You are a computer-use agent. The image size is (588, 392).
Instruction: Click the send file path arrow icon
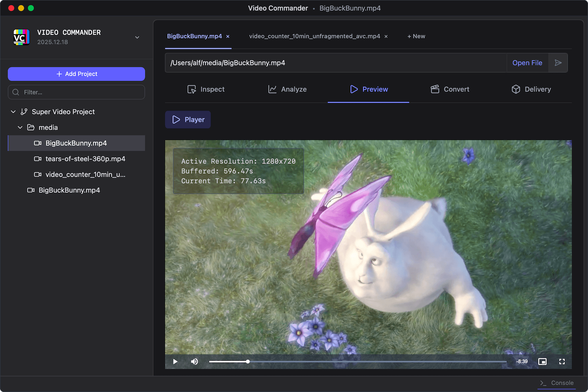click(x=558, y=62)
